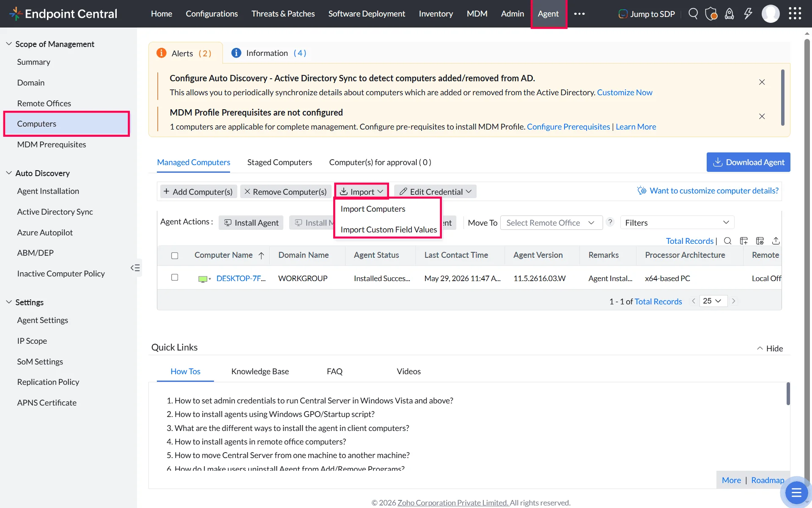Follow the Customize Now link
The height and width of the screenshot is (508, 812).
(625, 92)
